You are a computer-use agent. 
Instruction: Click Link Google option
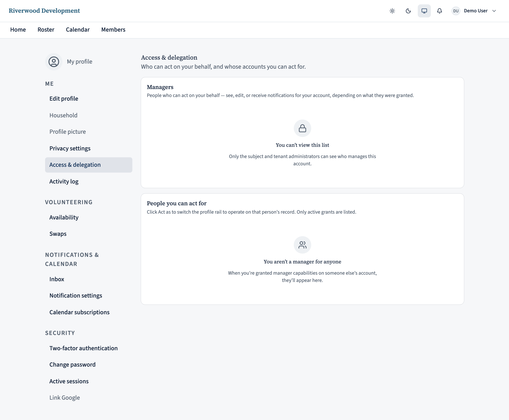click(x=89, y=398)
